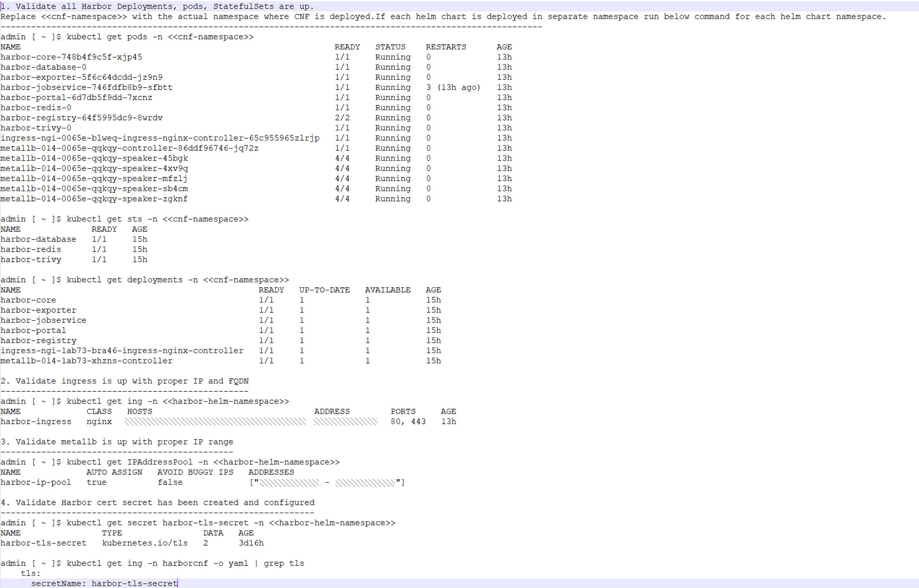Click the harbor-ip-pool row name
The width and height of the screenshot is (919, 588).
[36, 482]
